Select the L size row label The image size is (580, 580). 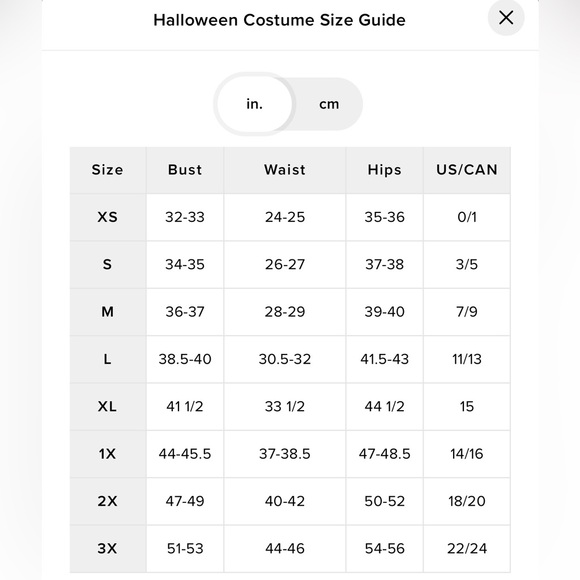click(x=108, y=359)
